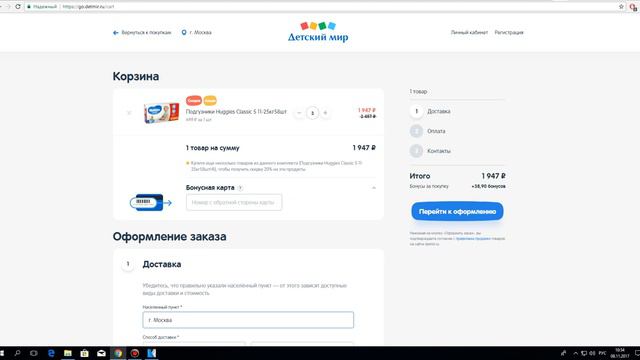Click the bonus card illustration icon
The image size is (640, 360).
(150, 202)
